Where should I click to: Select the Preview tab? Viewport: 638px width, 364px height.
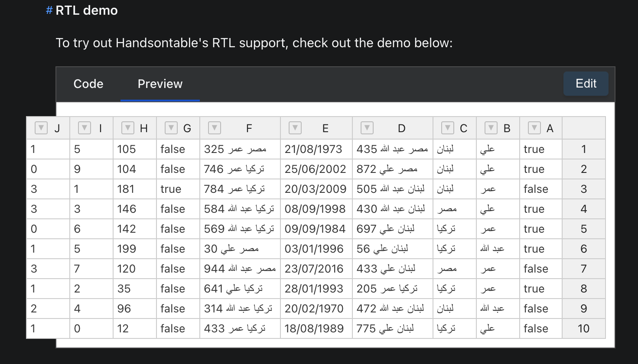[159, 84]
